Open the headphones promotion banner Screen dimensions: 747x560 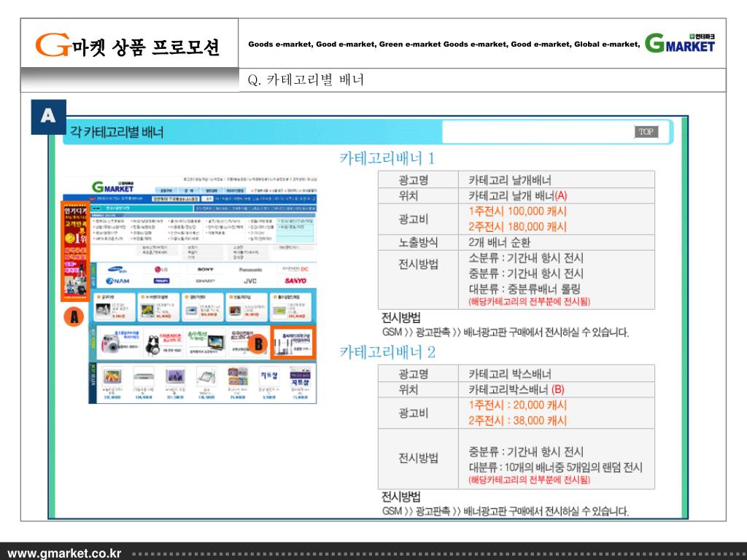click(163, 342)
